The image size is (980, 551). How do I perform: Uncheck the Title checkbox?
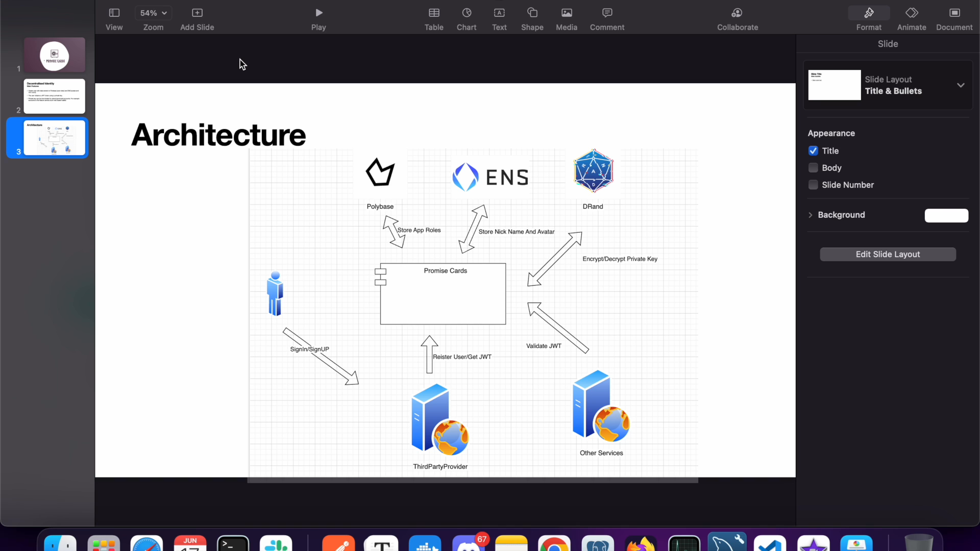point(814,151)
